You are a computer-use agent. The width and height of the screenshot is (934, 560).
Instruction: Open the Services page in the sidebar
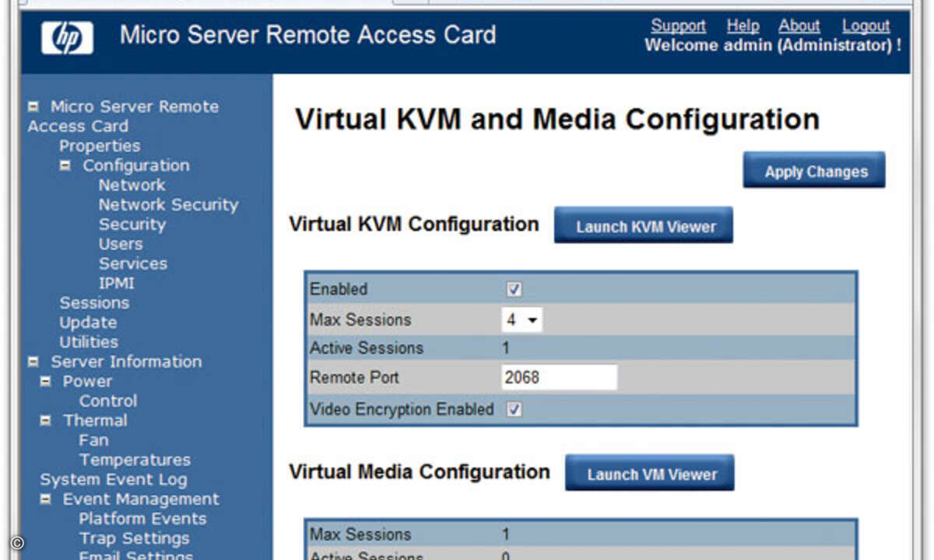pyautogui.click(x=132, y=264)
